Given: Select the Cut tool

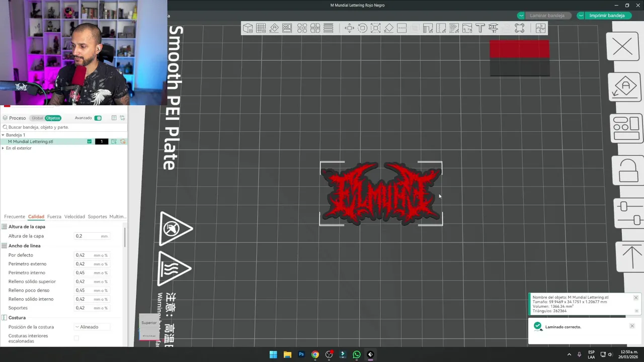Looking at the screenshot, I should point(401,29).
